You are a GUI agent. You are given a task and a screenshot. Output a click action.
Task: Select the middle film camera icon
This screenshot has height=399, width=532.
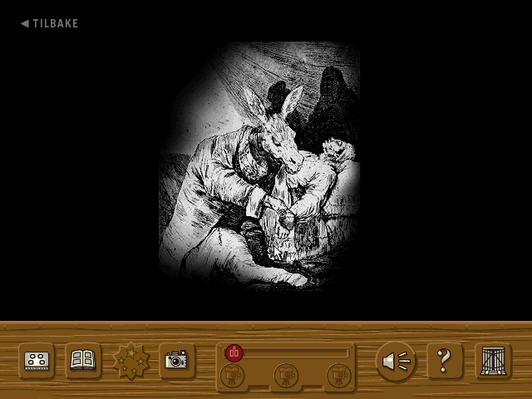point(286,376)
